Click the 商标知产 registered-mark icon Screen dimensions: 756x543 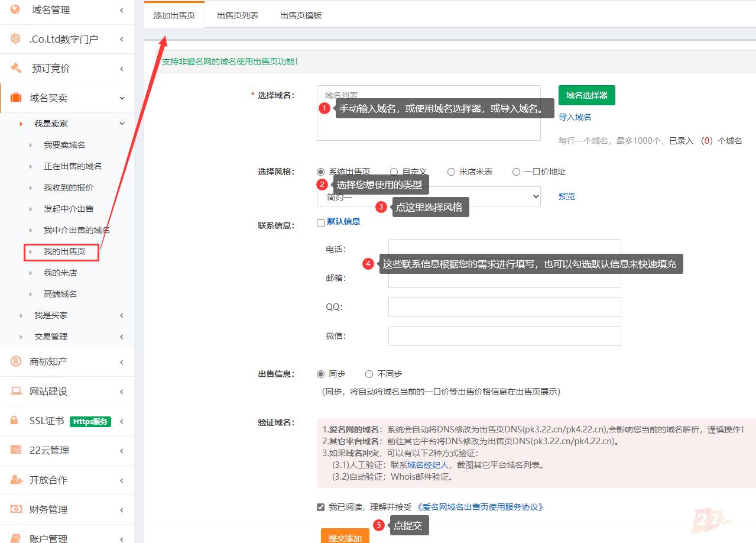tap(15, 361)
